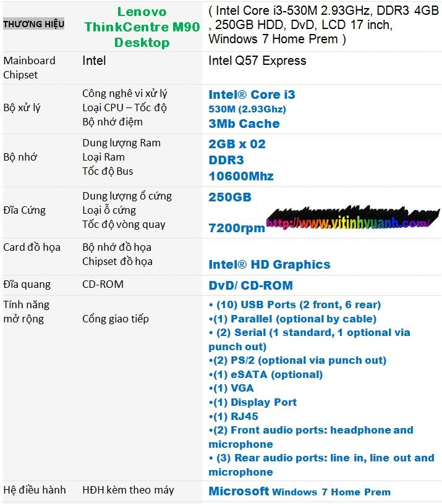The width and height of the screenshot is (442, 504).
Task: Select the 'Loại Ram' label
Action: pos(103,157)
